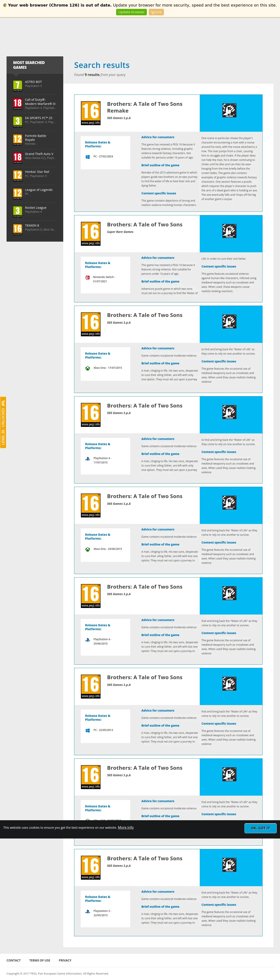The image size is (280, 980).
Task: Select the Xbox One - 17/07/2015 release text
Action: pyautogui.click(x=108, y=368)
